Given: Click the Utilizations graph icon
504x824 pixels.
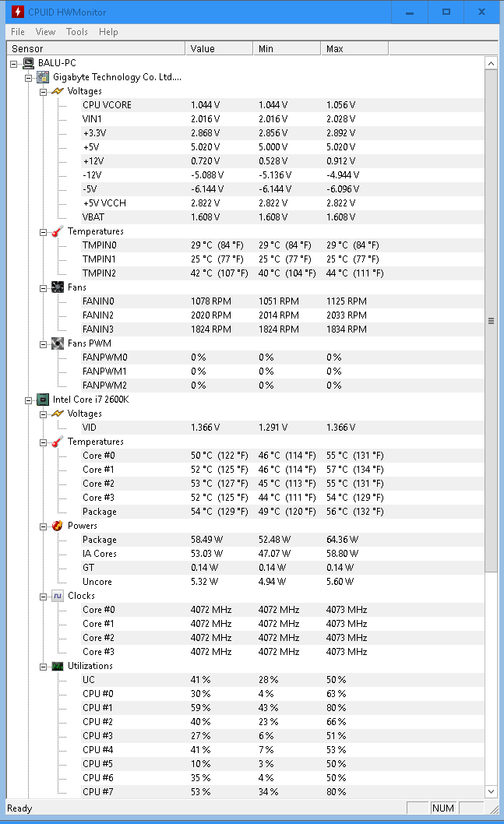Looking at the screenshot, I should 58,667.
